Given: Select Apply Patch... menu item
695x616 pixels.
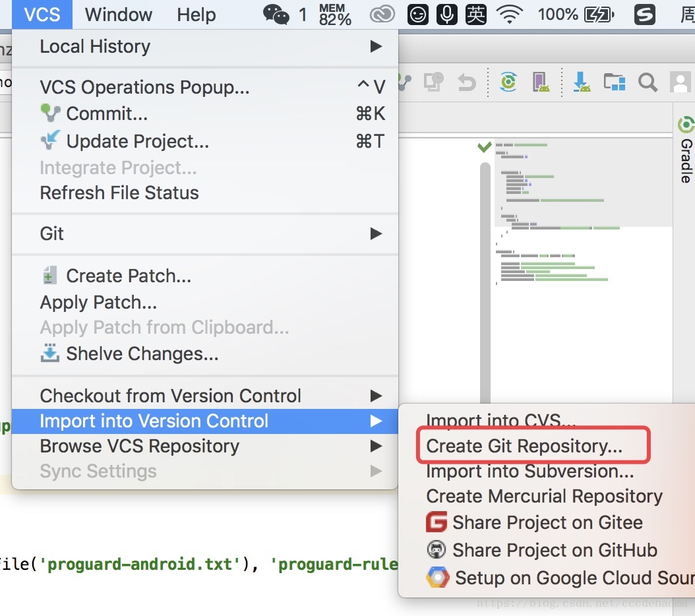Looking at the screenshot, I should [x=205, y=303].
